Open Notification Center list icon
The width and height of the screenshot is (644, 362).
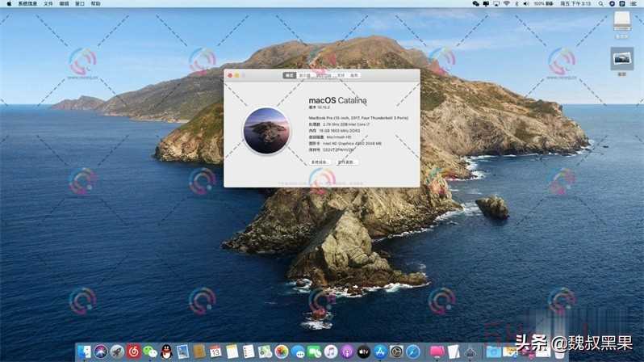click(x=634, y=3)
